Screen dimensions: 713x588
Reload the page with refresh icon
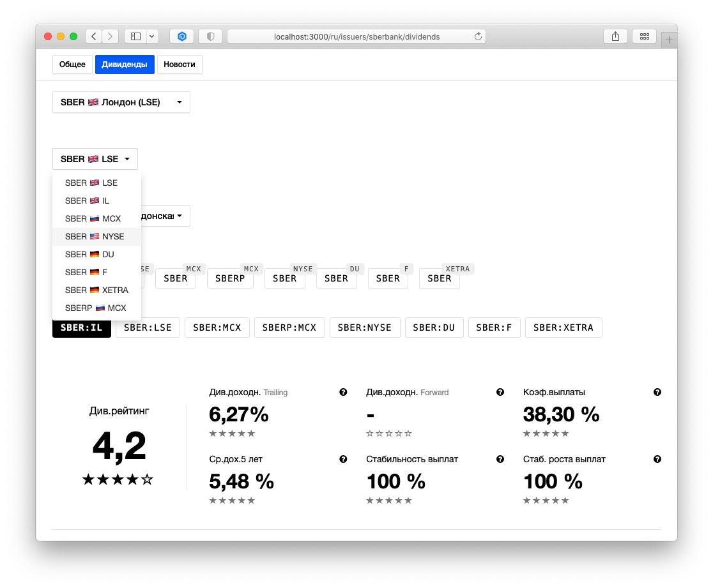478,36
